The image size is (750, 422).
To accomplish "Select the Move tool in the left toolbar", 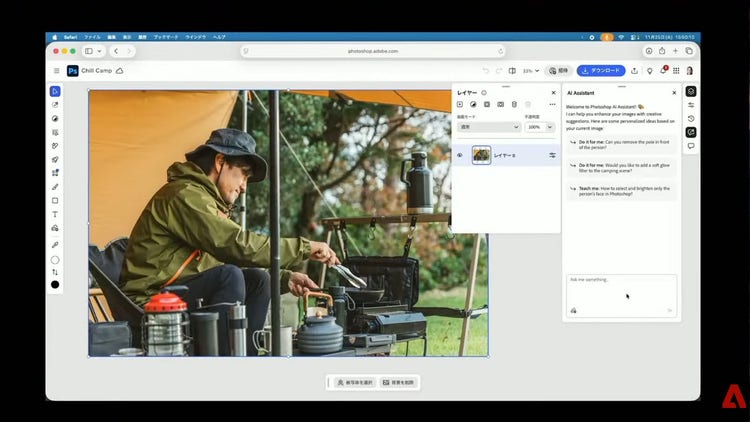I will 55,91.
